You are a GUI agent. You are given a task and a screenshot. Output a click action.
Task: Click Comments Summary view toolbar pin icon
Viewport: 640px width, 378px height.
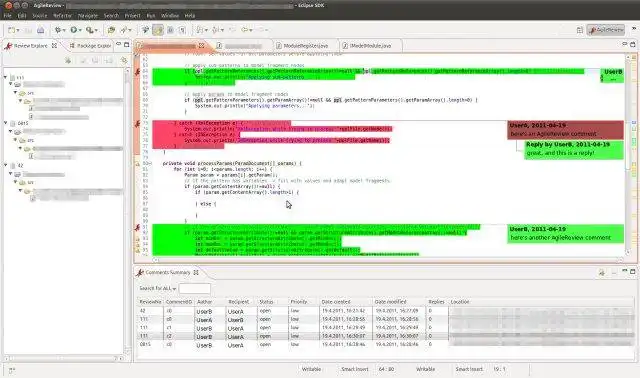pos(602,272)
